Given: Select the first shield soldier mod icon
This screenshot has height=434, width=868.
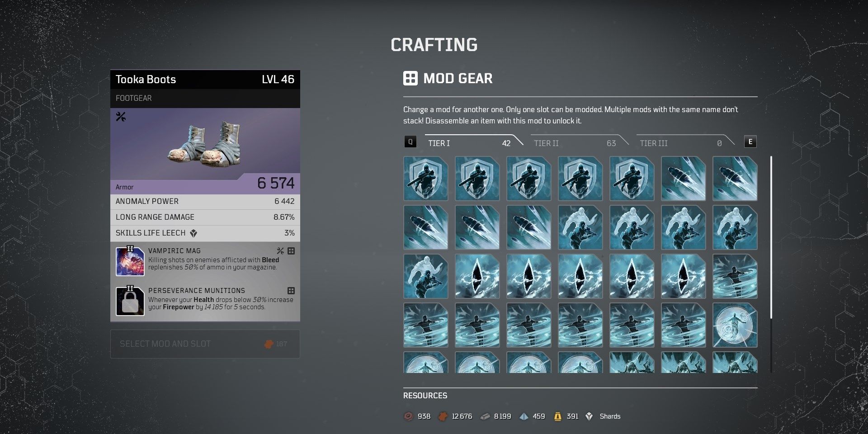Looking at the screenshot, I should pyautogui.click(x=425, y=179).
